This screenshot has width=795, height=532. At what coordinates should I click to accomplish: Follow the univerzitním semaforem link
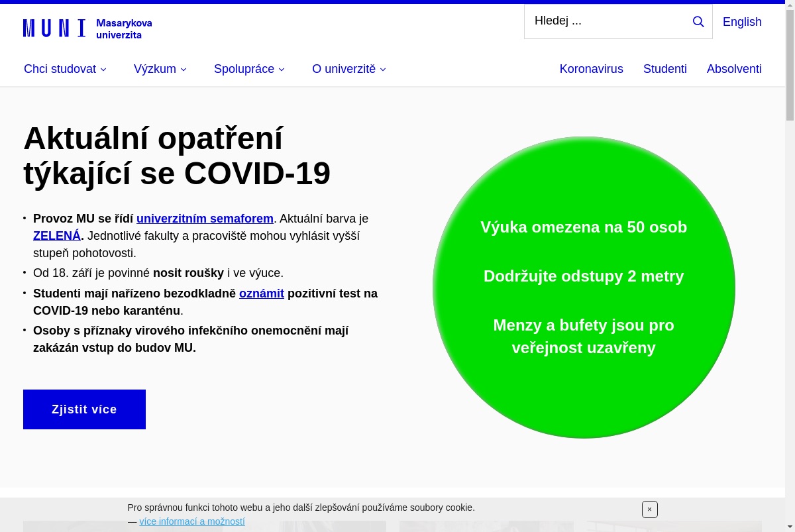point(205,219)
